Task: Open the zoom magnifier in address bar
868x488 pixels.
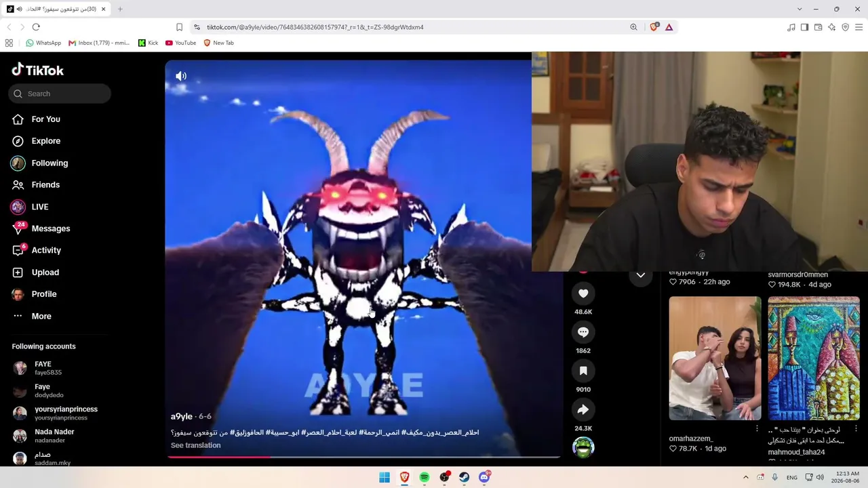Action: [633, 27]
